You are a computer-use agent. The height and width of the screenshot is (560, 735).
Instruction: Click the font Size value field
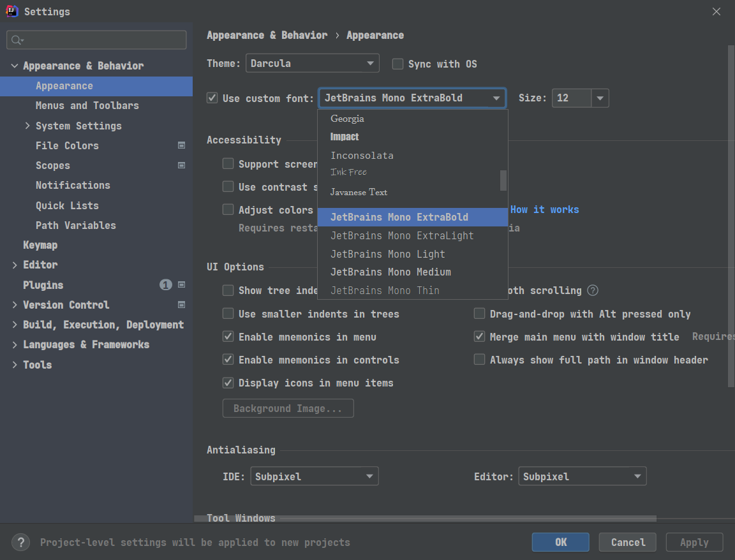point(572,98)
